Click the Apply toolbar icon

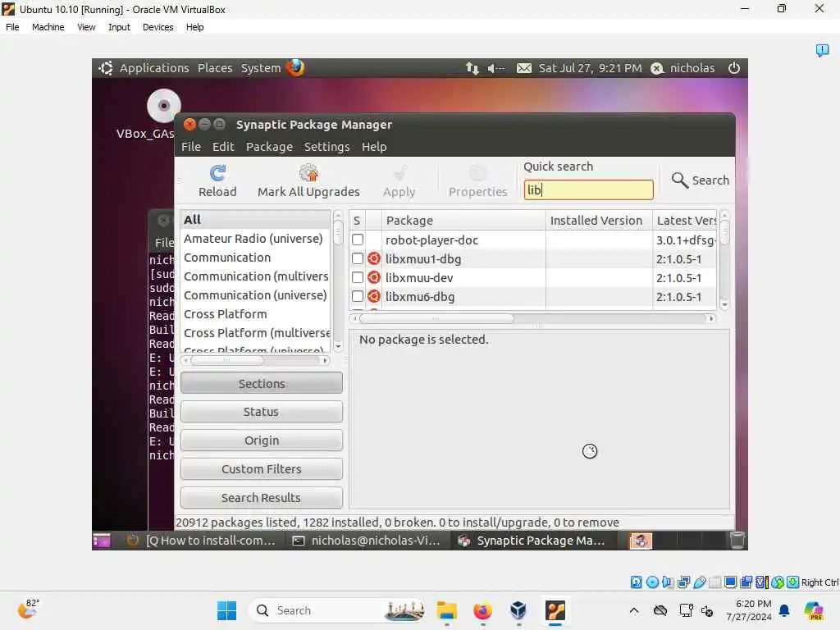pos(399,172)
